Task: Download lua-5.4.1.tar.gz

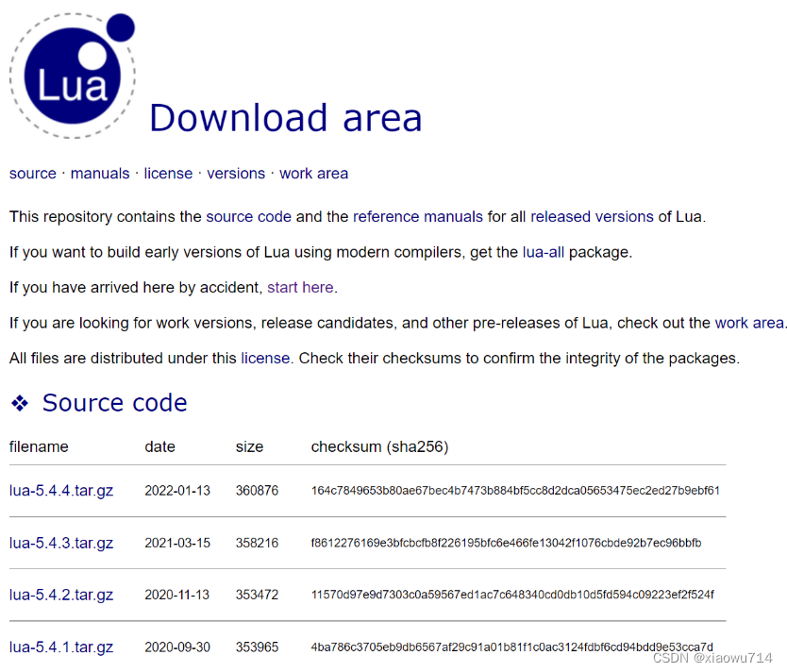Action: tap(61, 647)
